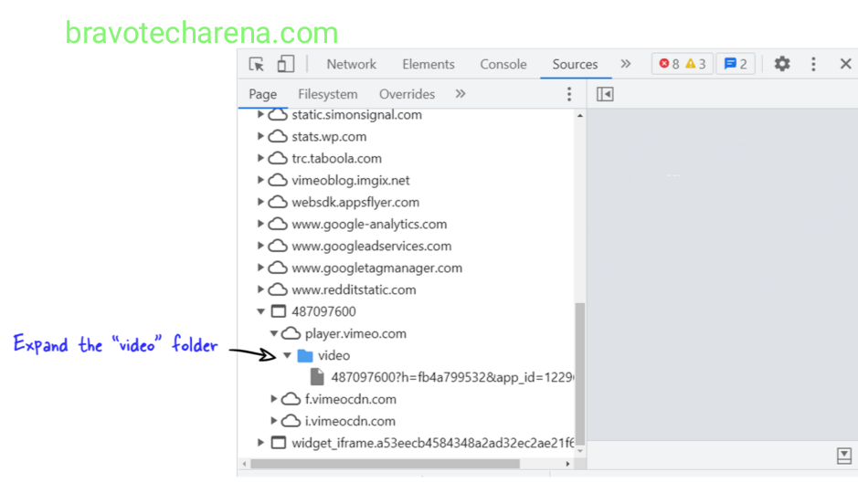The height and width of the screenshot is (504, 858).
Task: Show more navigator tabs next to Overrides
Action: [x=461, y=94]
